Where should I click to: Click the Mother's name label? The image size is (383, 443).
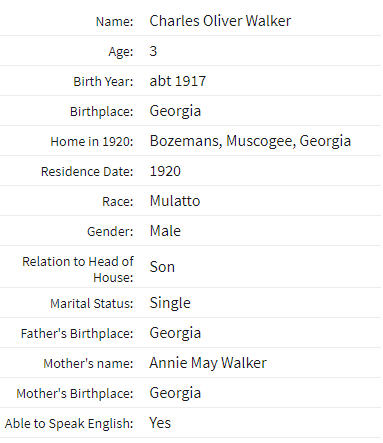click(88, 364)
